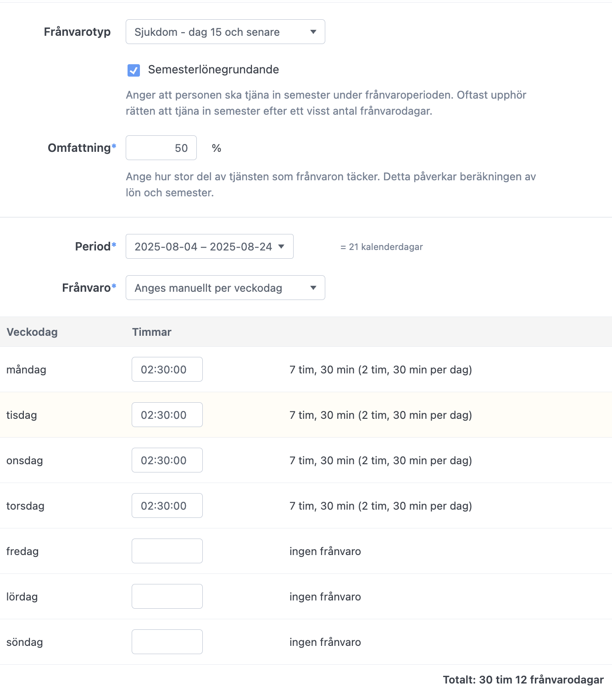This screenshot has width=612, height=700.
Task: Open the Frånvarotyp dropdown
Action: click(x=225, y=32)
